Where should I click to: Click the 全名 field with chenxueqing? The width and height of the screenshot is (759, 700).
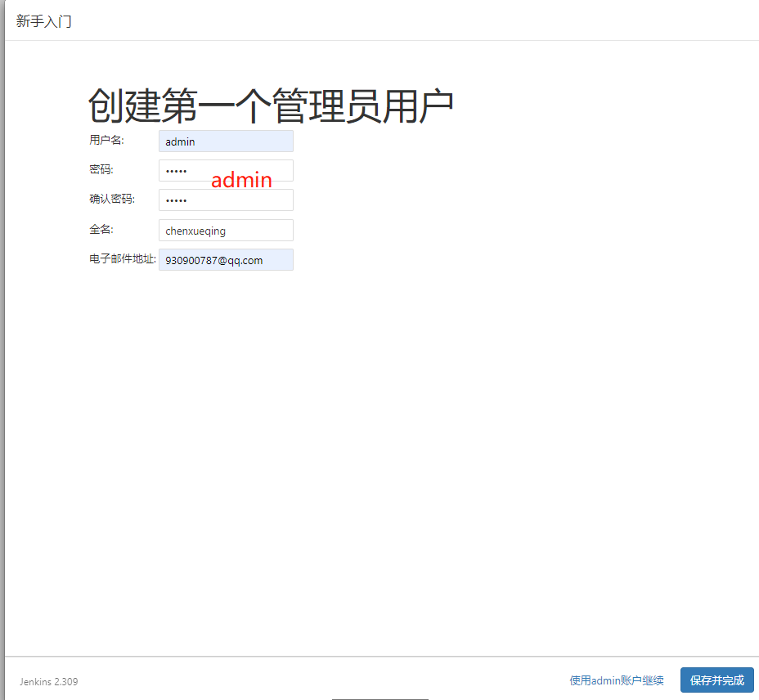(x=226, y=231)
